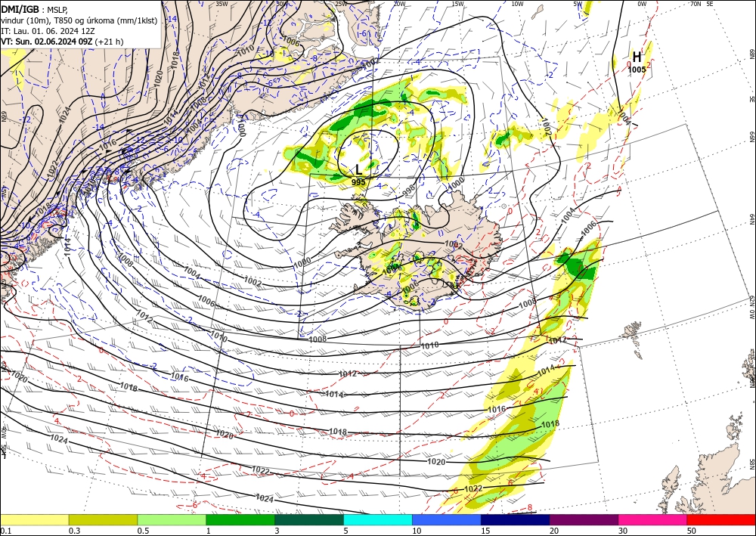Viewport: 756px width, 536px height.
Task: Click the '35W' longitude label
Action: click(222, 4)
